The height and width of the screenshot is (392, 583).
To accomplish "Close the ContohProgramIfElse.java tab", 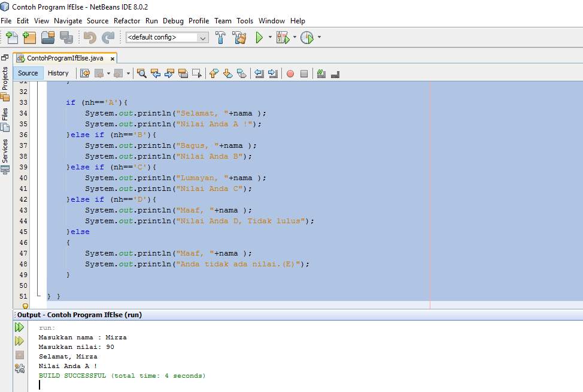I will pyautogui.click(x=113, y=59).
